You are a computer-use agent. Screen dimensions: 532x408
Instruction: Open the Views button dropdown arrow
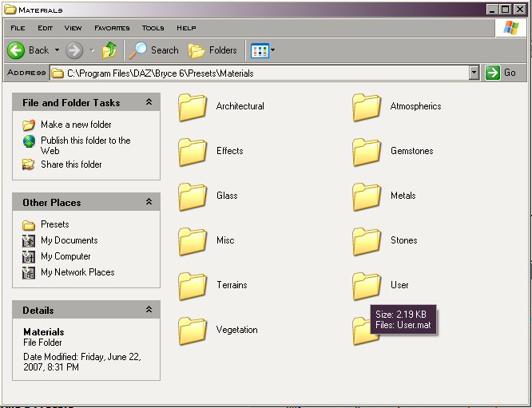click(272, 50)
